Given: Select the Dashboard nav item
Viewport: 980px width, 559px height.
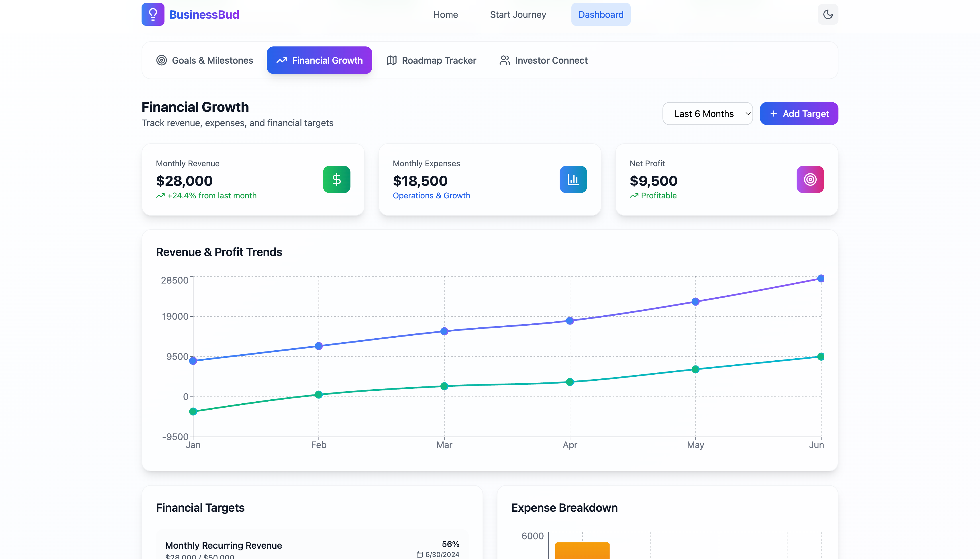Looking at the screenshot, I should pos(601,15).
